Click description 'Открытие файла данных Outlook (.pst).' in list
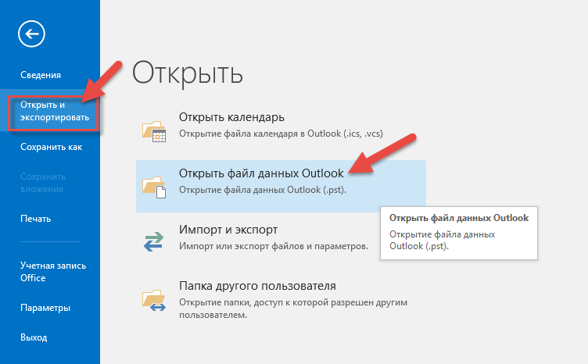Image resolution: width=588 pixels, height=364 pixels. click(263, 190)
